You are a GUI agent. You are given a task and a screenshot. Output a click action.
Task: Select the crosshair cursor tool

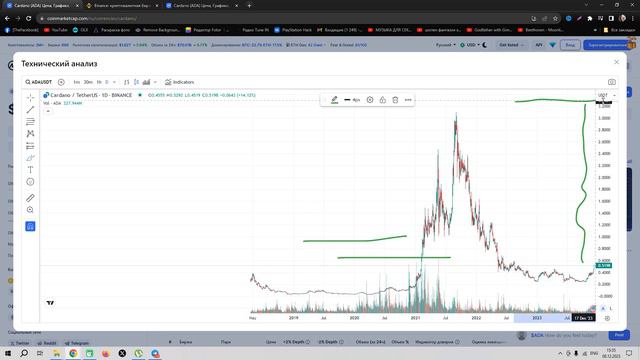pyautogui.click(x=30, y=98)
